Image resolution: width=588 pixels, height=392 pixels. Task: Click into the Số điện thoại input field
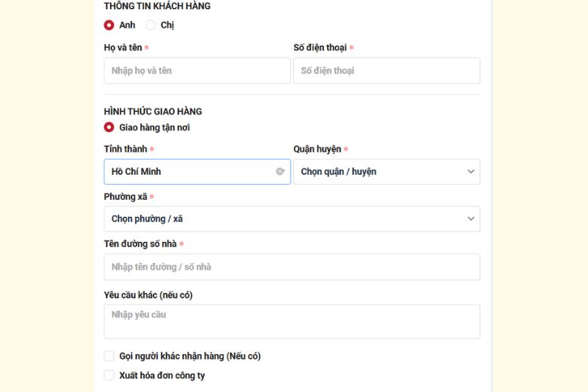386,71
